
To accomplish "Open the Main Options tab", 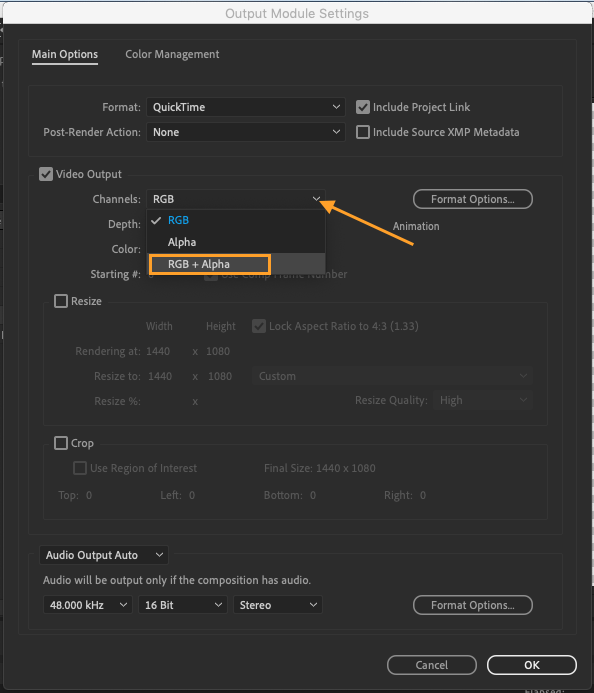I will tap(65, 54).
